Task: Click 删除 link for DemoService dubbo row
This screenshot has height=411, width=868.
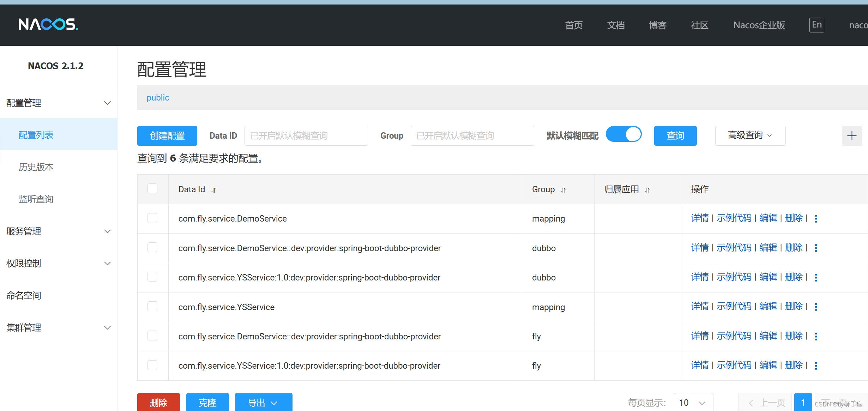Action: pos(794,248)
